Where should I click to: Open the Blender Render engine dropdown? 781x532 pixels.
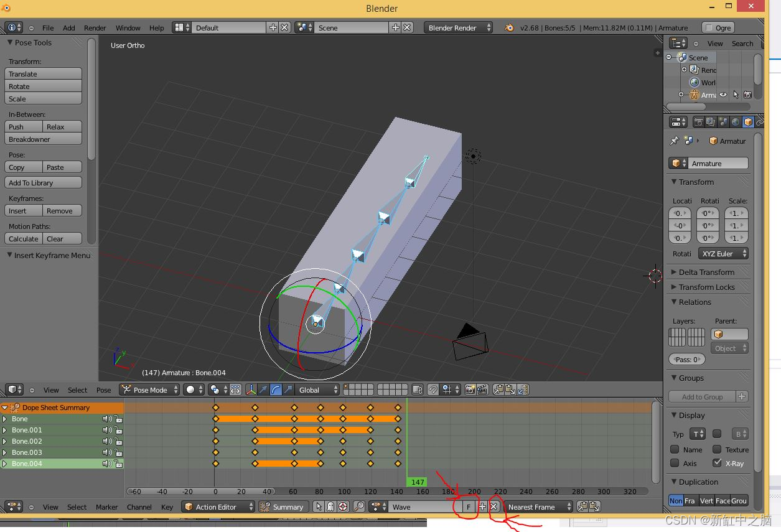point(458,27)
